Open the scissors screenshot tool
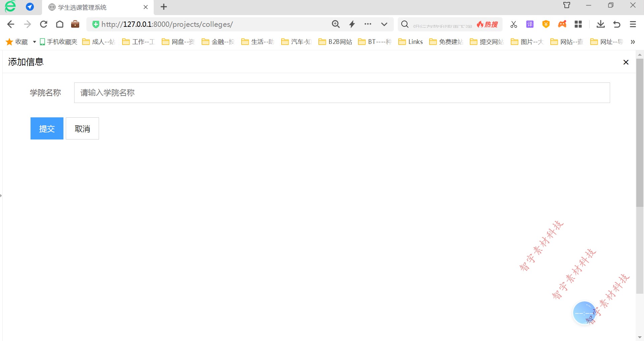The width and height of the screenshot is (644, 341). coord(513,24)
